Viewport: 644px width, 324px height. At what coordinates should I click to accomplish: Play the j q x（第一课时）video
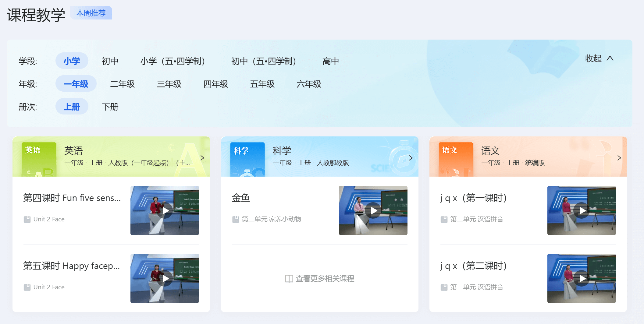pyautogui.click(x=582, y=210)
